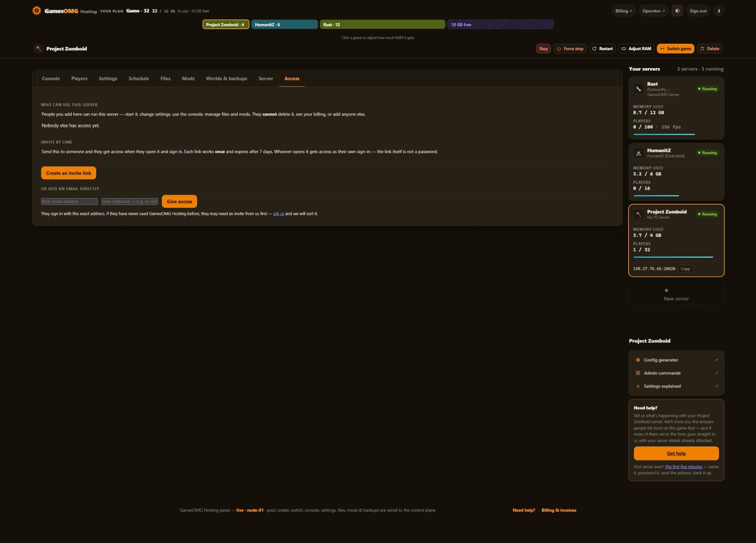Open the Players tab
Screen dimensions: 756x543
click(79, 78)
